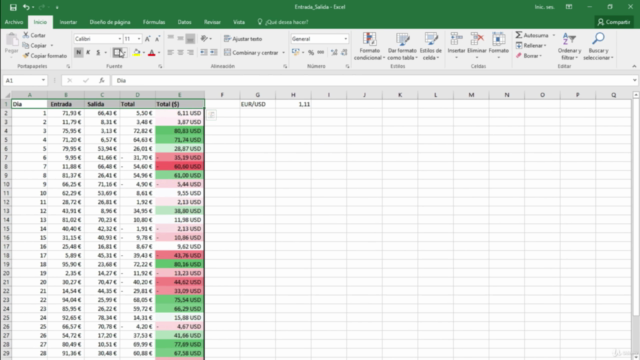Open Borrar dropdown
This screenshot has height=360, width=640.
click(529, 56)
